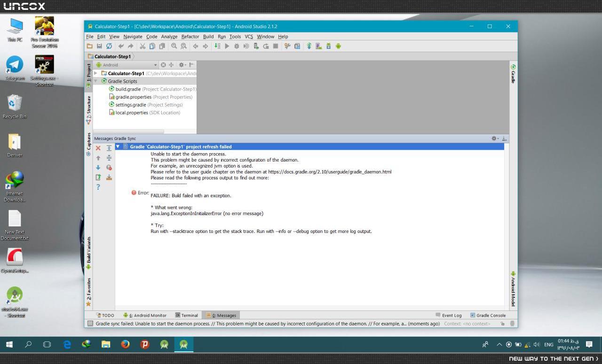Open File Explorer from the taskbar
Image resolution: width=602 pixels, height=364 pixels.
click(x=106, y=344)
